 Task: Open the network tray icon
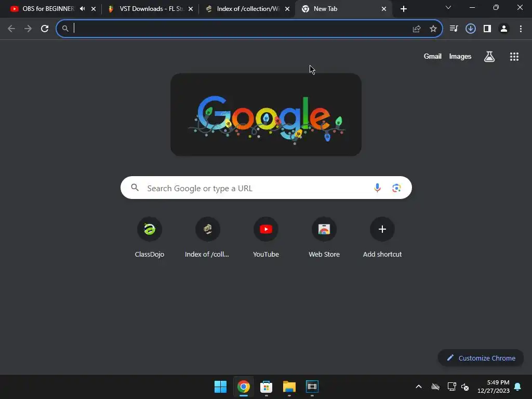click(451, 387)
